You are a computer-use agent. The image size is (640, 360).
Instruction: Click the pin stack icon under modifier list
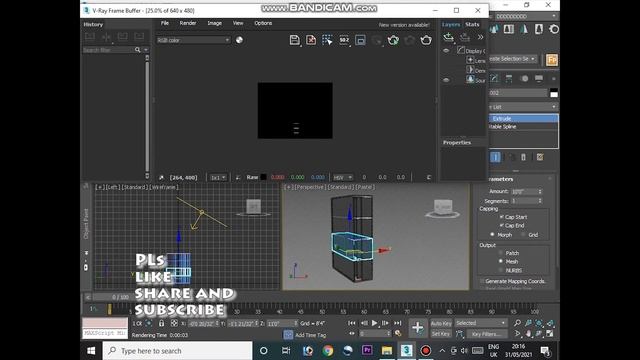(495, 157)
